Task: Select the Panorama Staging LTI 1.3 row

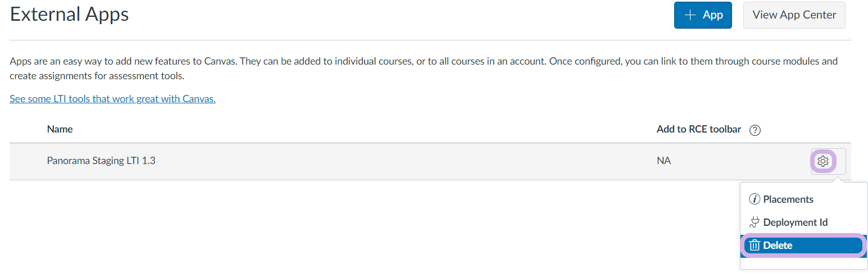Action: (x=101, y=161)
